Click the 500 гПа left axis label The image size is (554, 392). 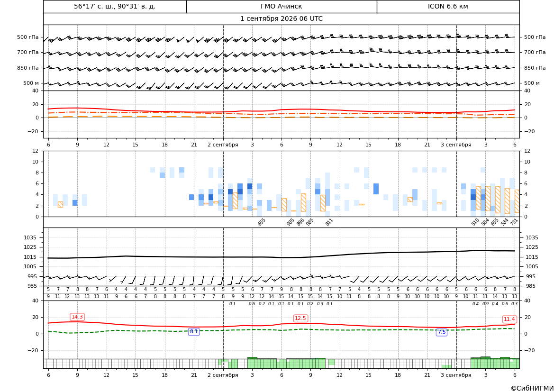tap(27, 37)
